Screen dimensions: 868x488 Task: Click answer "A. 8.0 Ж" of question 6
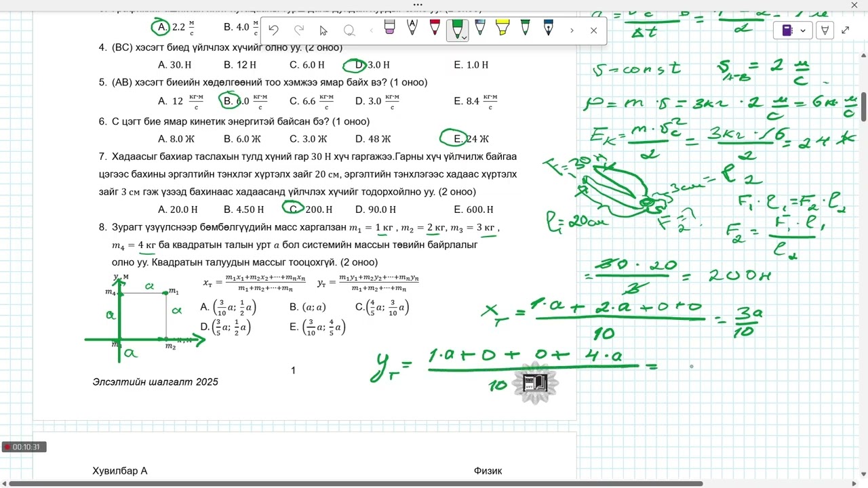(176, 140)
